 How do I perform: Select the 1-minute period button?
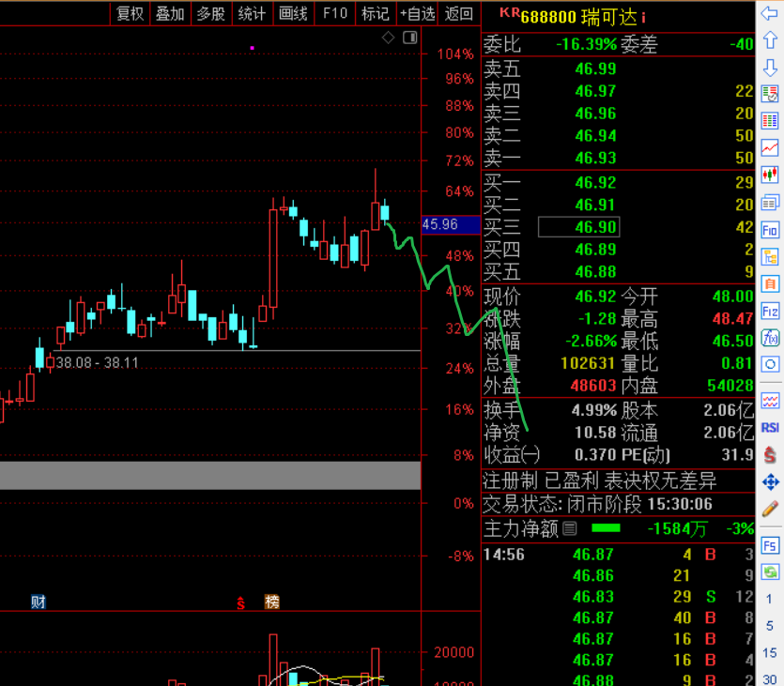click(x=770, y=599)
